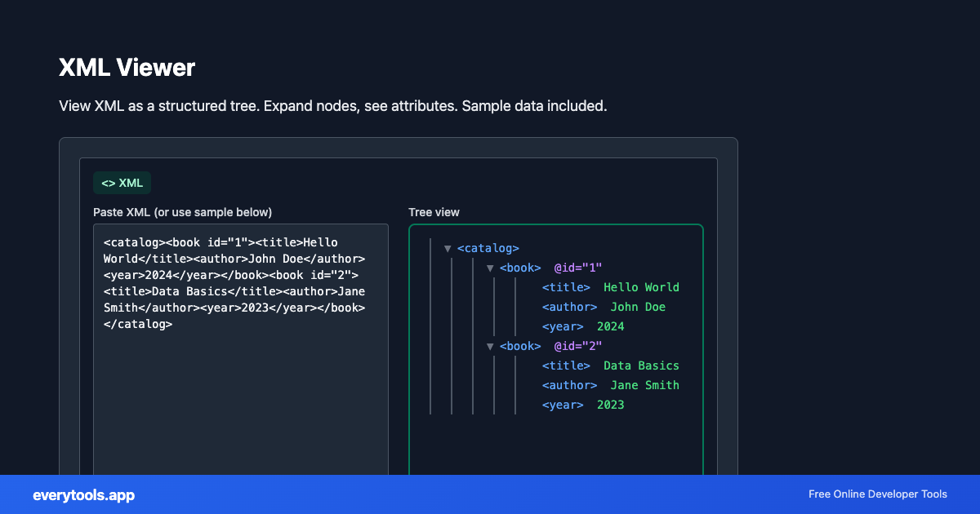This screenshot has height=514, width=980.
Task: Click the triangle icon beside book id="1"
Action: 489,268
